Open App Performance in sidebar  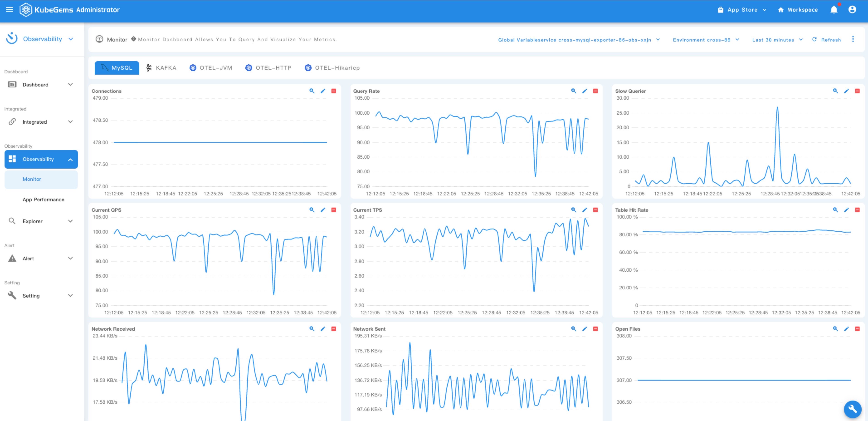[43, 200]
